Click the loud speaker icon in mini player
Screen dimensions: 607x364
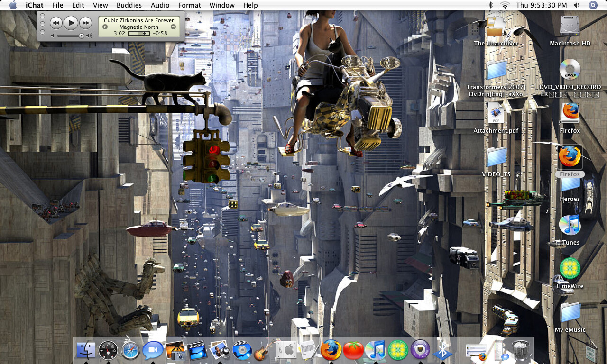tap(89, 36)
